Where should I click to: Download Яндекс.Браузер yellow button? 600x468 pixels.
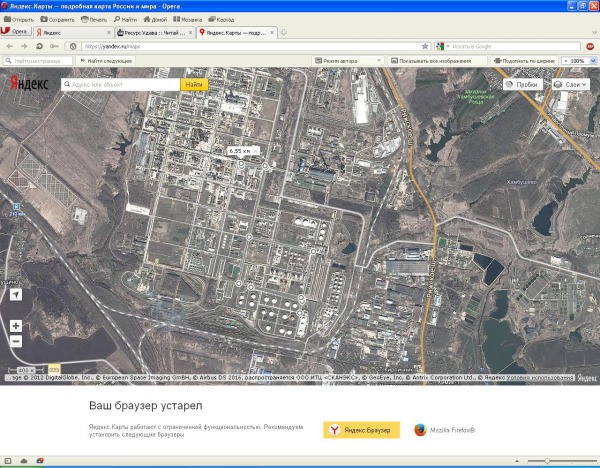362,430
